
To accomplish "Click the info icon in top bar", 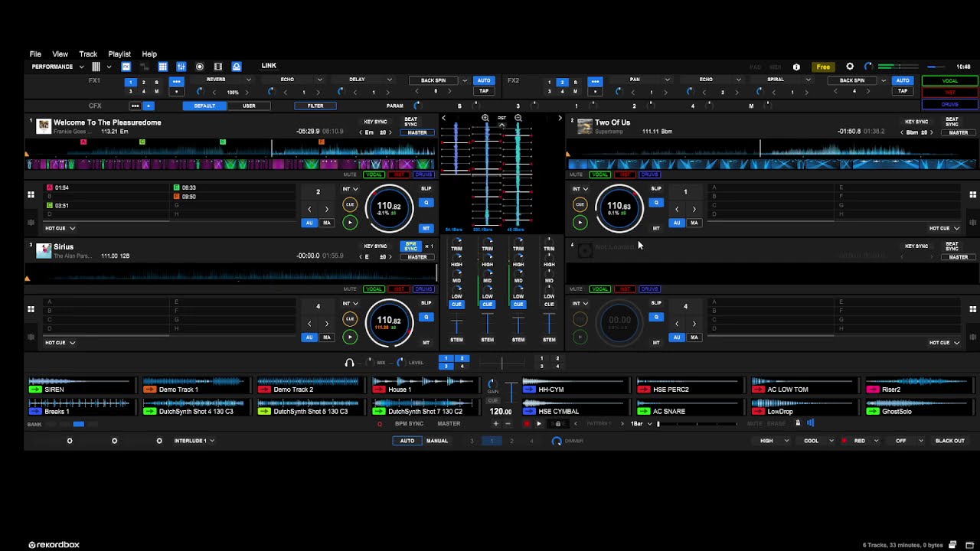I will pos(796,67).
